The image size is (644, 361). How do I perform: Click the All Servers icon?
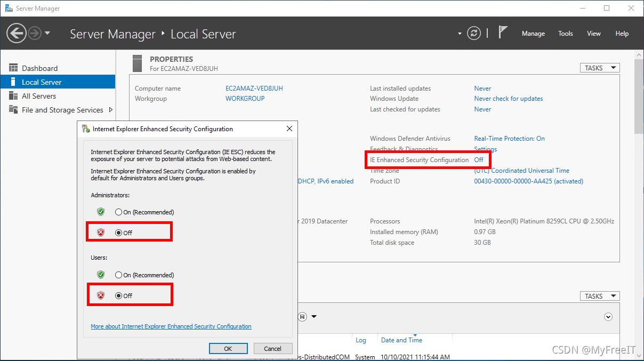point(13,95)
